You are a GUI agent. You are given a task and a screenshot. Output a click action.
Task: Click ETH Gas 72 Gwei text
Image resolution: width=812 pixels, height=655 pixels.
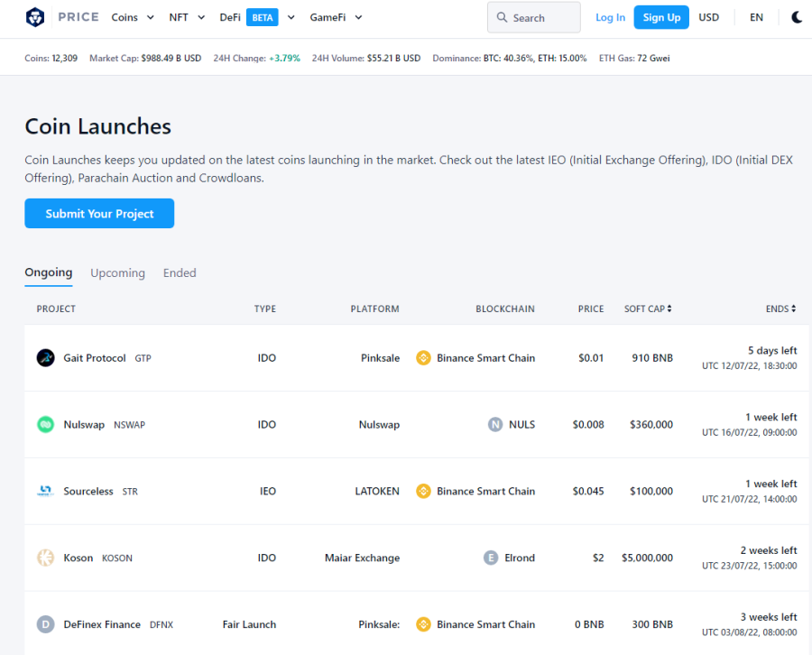[634, 58]
